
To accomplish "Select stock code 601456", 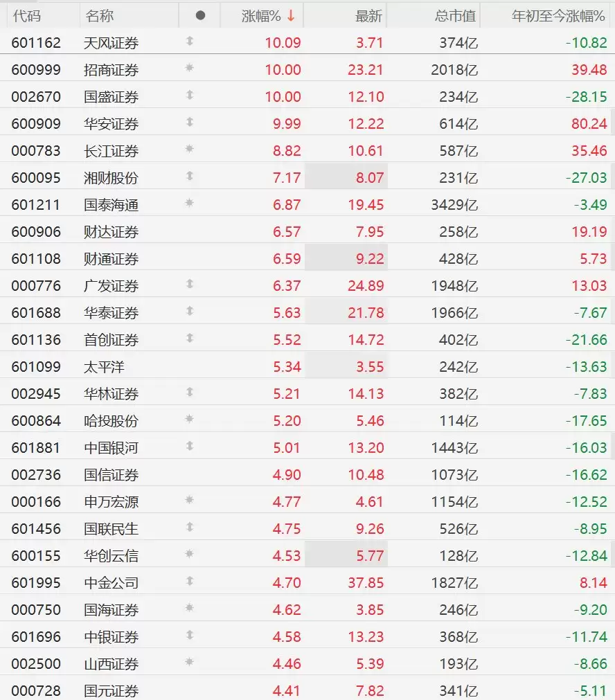I will 36,528.
